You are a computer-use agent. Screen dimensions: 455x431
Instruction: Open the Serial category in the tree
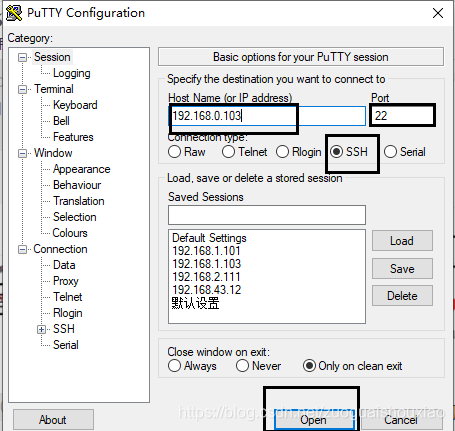coord(66,345)
